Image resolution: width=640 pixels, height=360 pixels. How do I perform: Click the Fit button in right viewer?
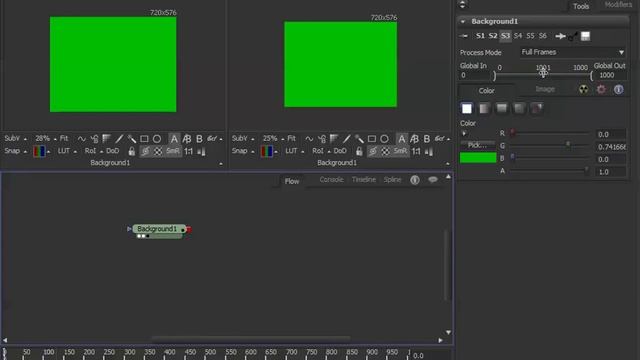click(291, 139)
